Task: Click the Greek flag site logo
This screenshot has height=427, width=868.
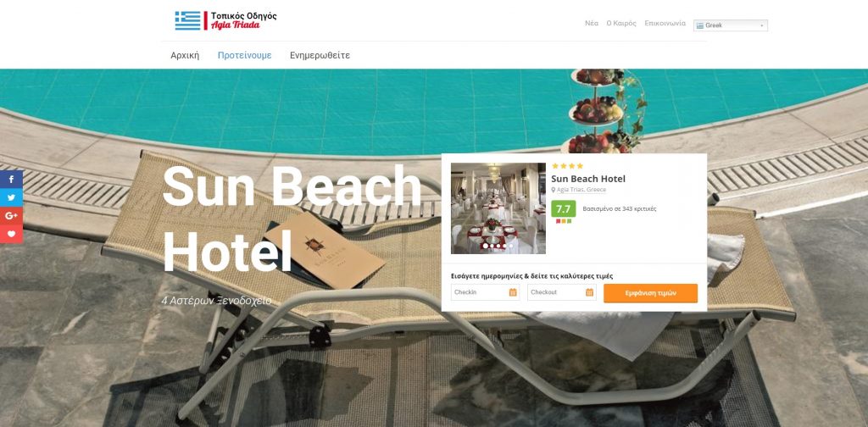Action: pos(187,20)
